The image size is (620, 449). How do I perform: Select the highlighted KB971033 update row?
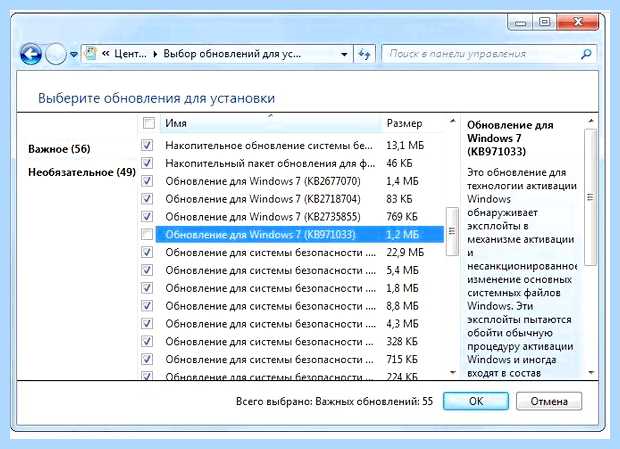pos(300,234)
